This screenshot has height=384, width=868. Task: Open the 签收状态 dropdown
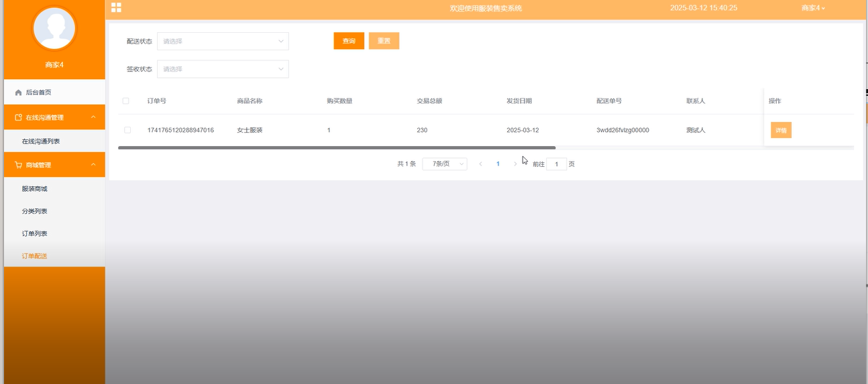223,69
